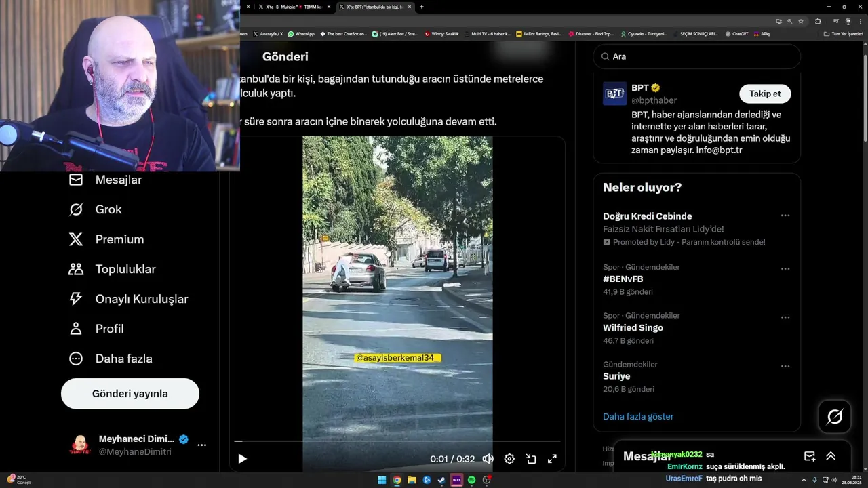Open more options for Suriye trend
Screen dimensions: 868x488
785,367
